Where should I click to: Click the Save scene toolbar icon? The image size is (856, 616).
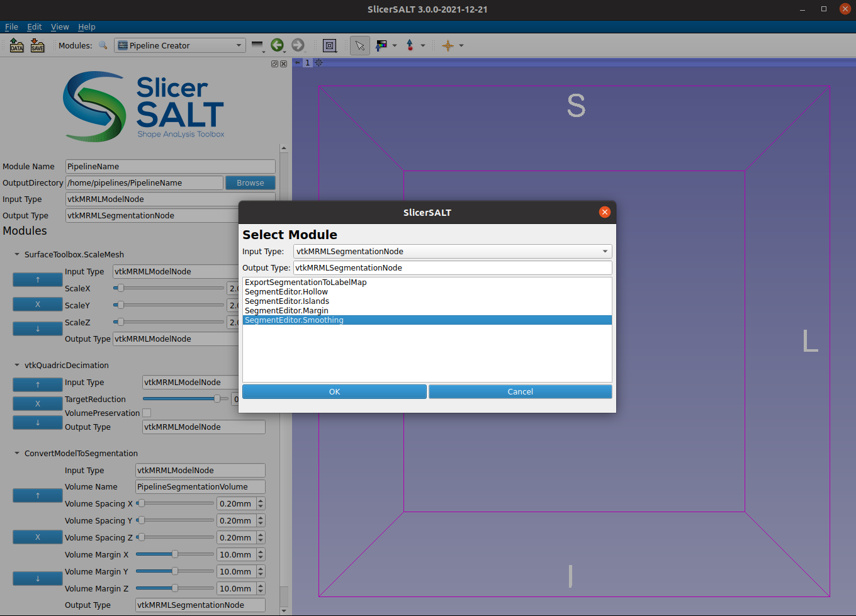[37, 45]
